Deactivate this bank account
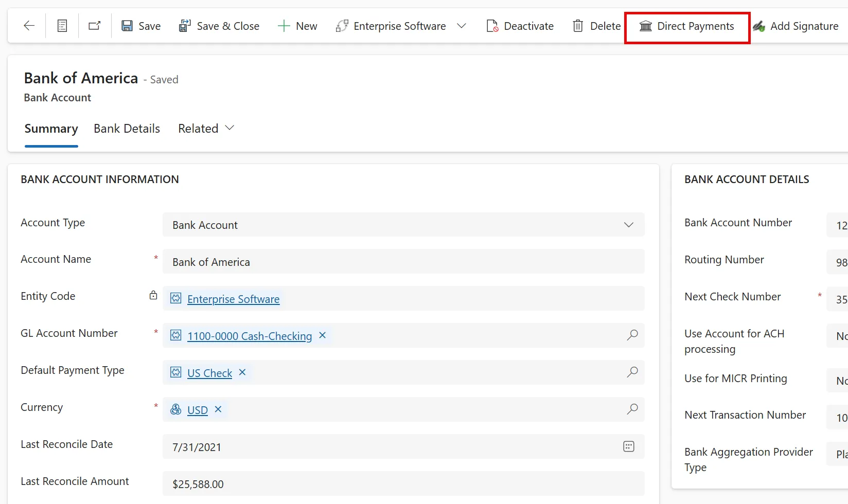Image resolution: width=848 pixels, height=504 pixels. (x=520, y=26)
